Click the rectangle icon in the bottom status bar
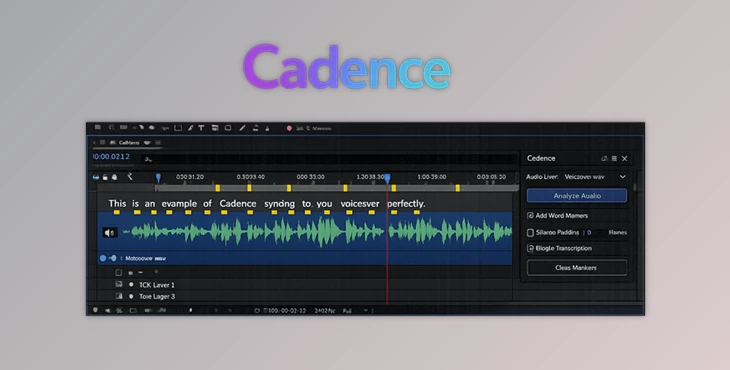The width and height of the screenshot is (730, 370). pyautogui.click(x=133, y=310)
